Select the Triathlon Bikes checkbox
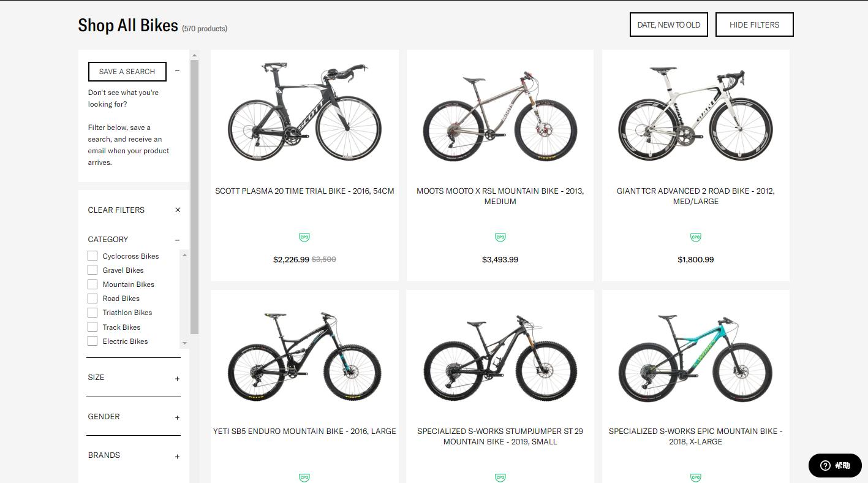Screen dimensions: 868x483 pos(92,313)
